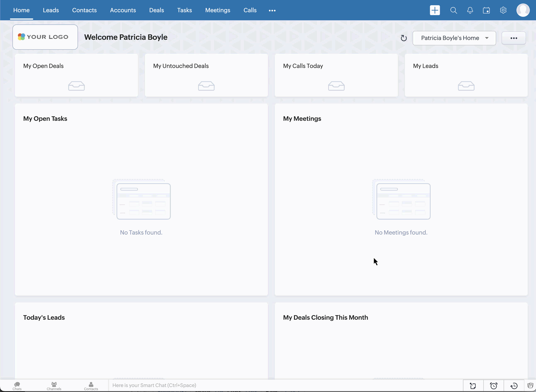The height and width of the screenshot is (392, 536).
Task: Click the plus create-new icon
Action: pos(435,10)
